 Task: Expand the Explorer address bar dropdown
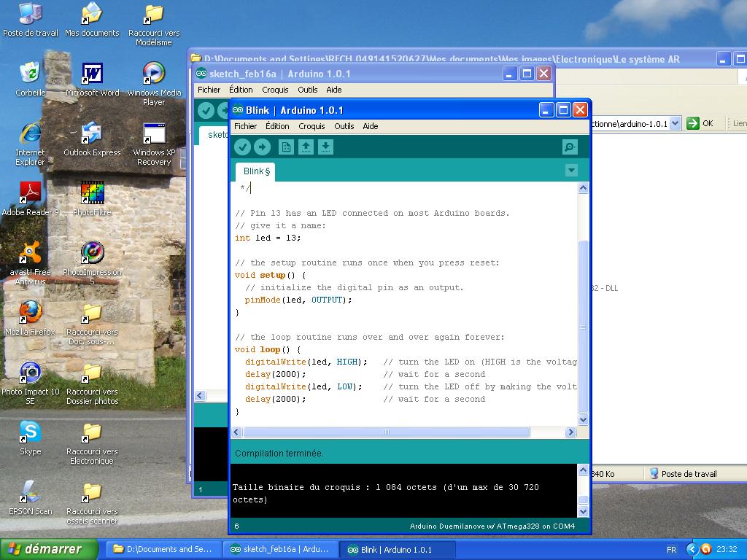(x=675, y=123)
